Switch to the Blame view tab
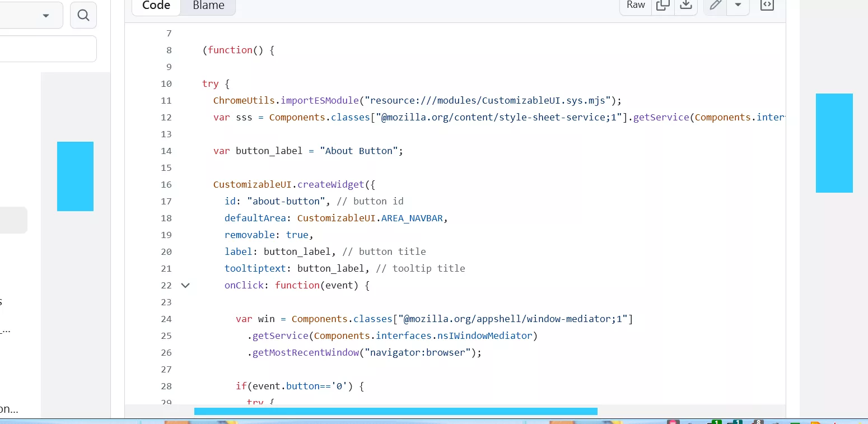868x424 pixels. click(x=208, y=5)
